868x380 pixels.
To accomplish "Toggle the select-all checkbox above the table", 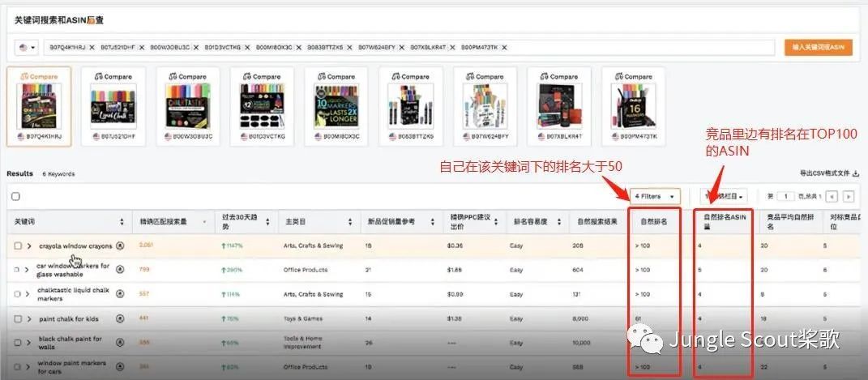I will click(x=15, y=196).
